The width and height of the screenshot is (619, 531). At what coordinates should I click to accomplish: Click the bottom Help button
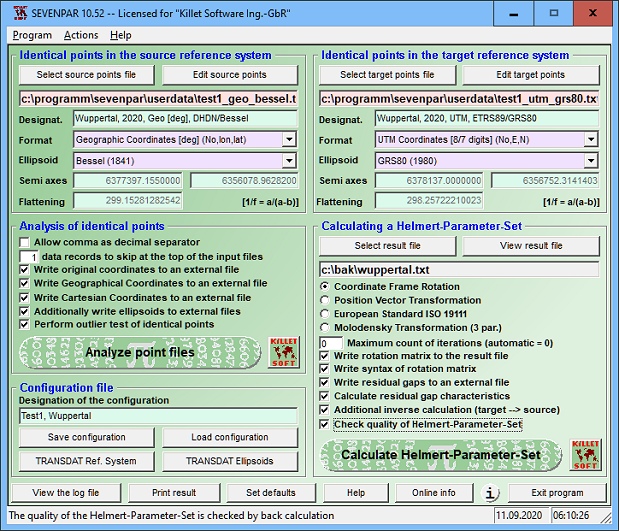(x=356, y=493)
